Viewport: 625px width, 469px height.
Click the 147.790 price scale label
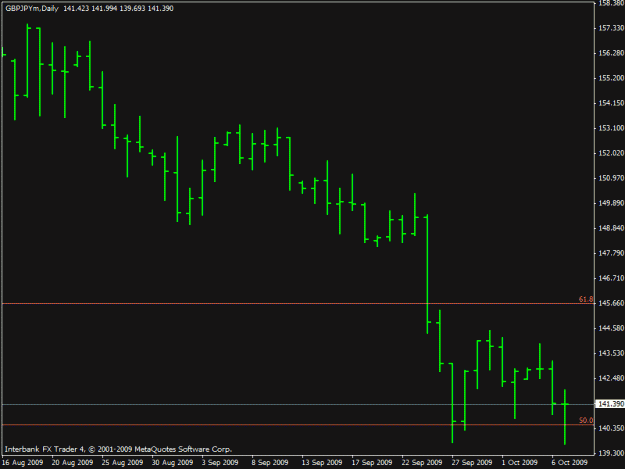point(611,253)
